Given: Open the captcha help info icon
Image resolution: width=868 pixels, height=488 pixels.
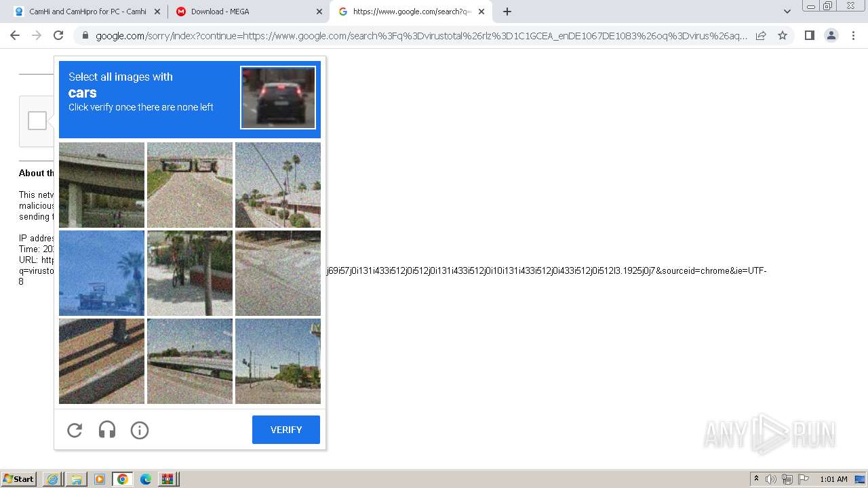Looking at the screenshot, I should [x=140, y=430].
